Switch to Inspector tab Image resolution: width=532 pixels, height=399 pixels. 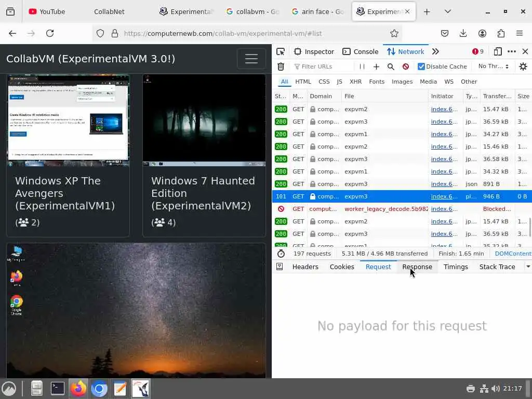point(314,51)
